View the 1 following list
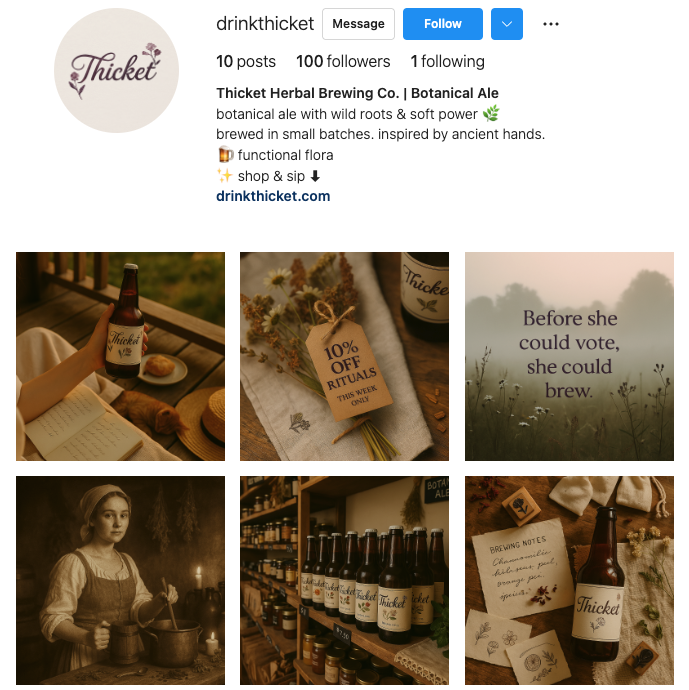 [447, 61]
